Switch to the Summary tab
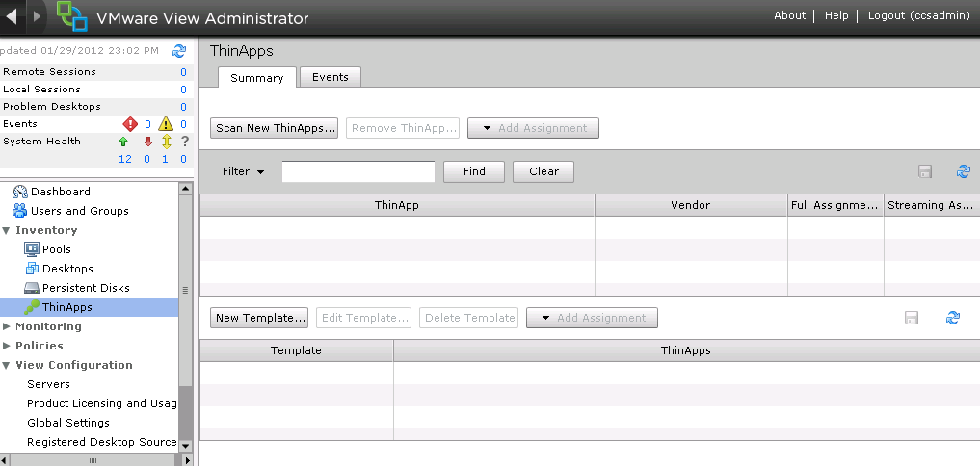The width and height of the screenshot is (980, 466). [x=257, y=78]
